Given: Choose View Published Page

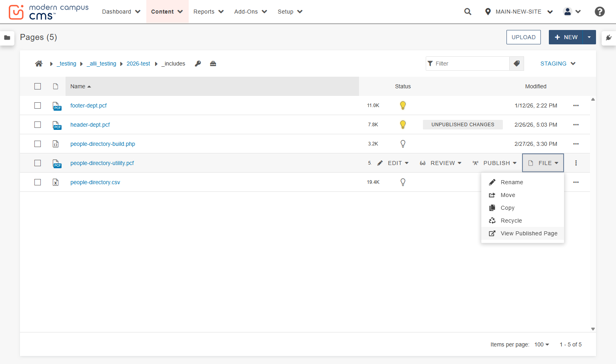Looking at the screenshot, I should click(x=522, y=233).
